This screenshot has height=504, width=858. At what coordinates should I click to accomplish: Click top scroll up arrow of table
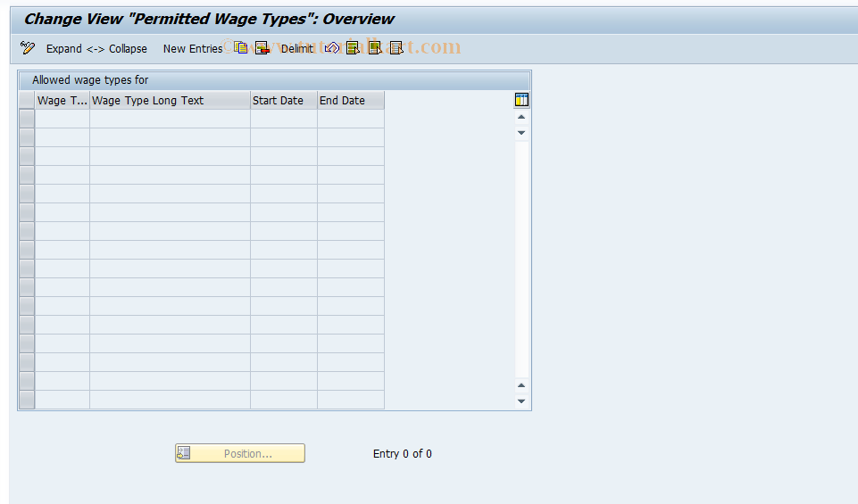click(521, 117)
